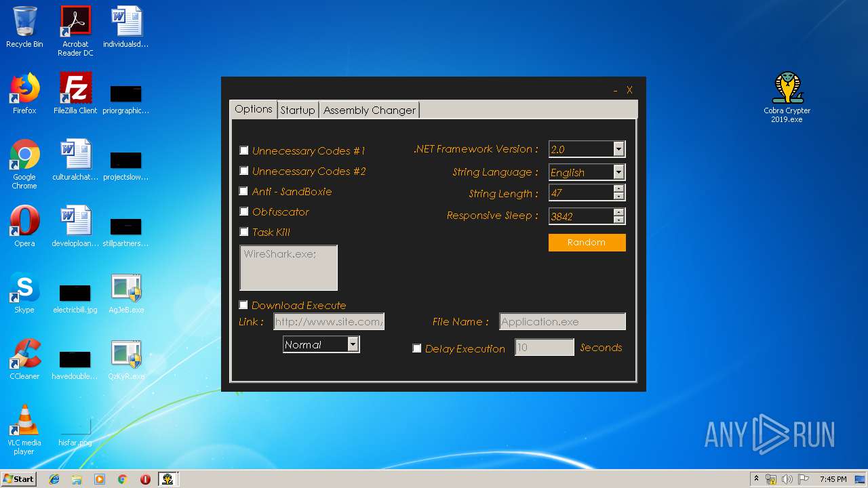Select the AgJeB.exe file icon
Viewport: 868px width, 488px height.
click(126, 293)
